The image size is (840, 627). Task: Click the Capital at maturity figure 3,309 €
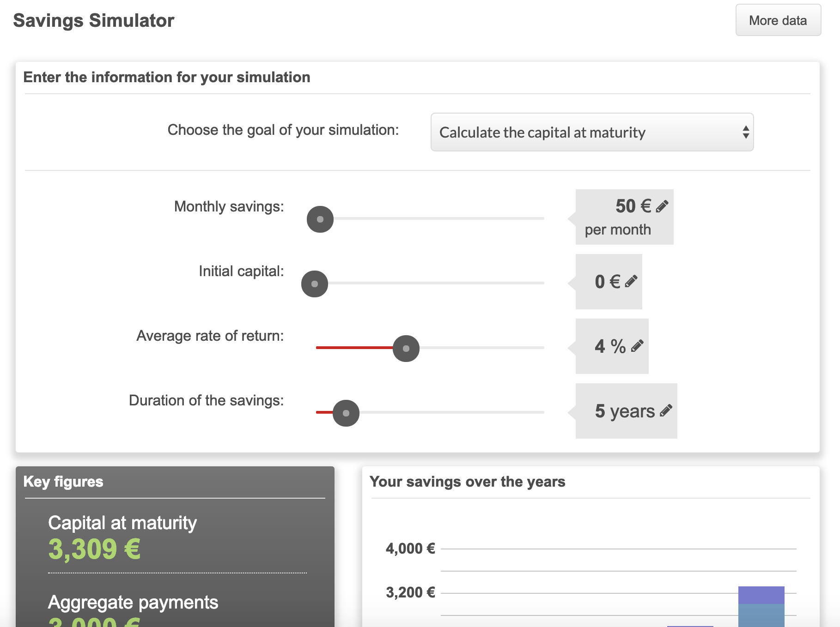(95, 549)
